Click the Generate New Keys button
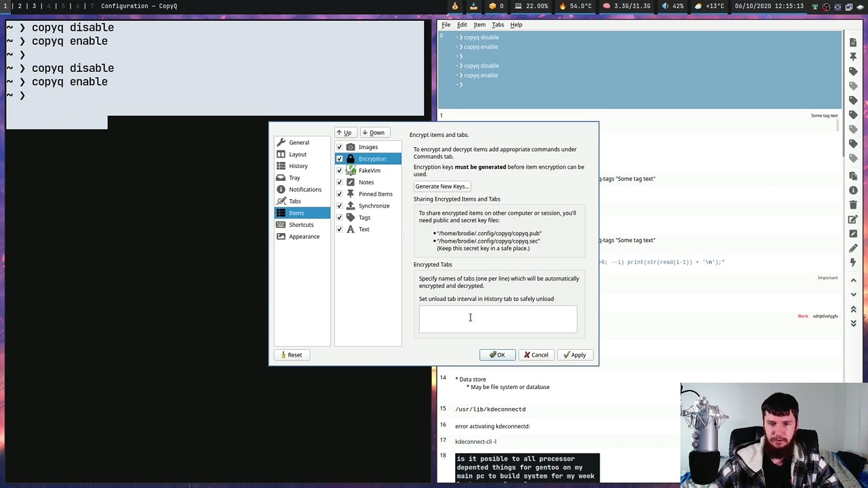This screenshot has width=868, height=488. point(441,186)
